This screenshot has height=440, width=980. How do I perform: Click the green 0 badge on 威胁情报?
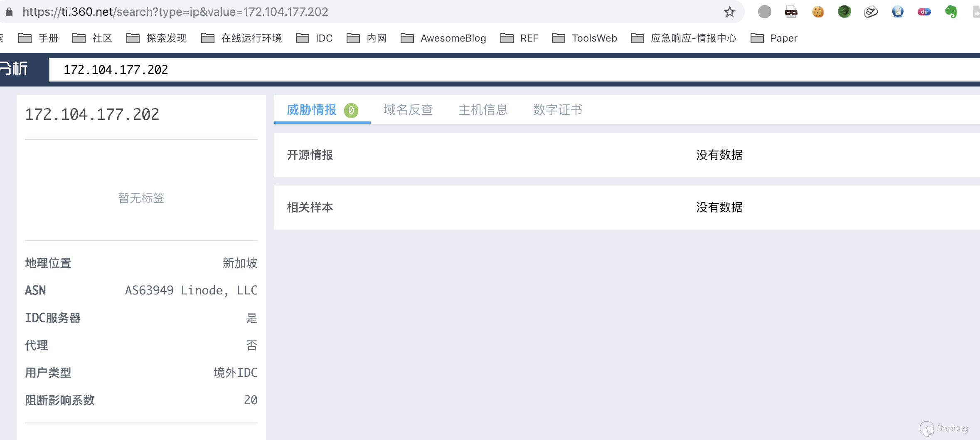click(x=351, y=110)
